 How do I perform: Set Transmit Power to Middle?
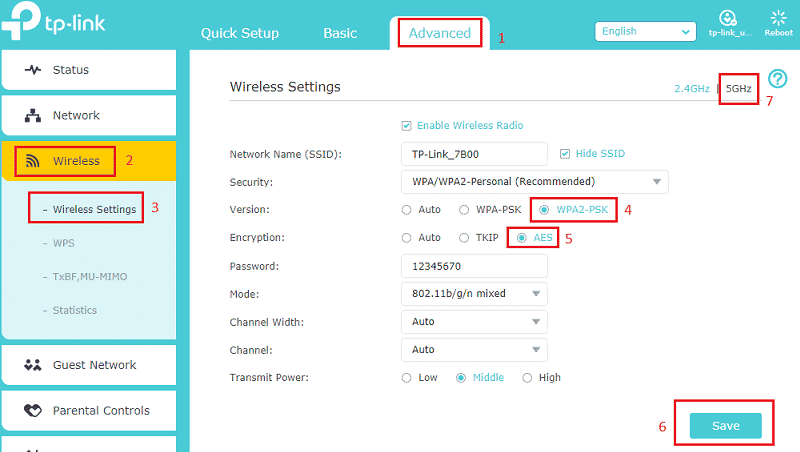(461, 378)
